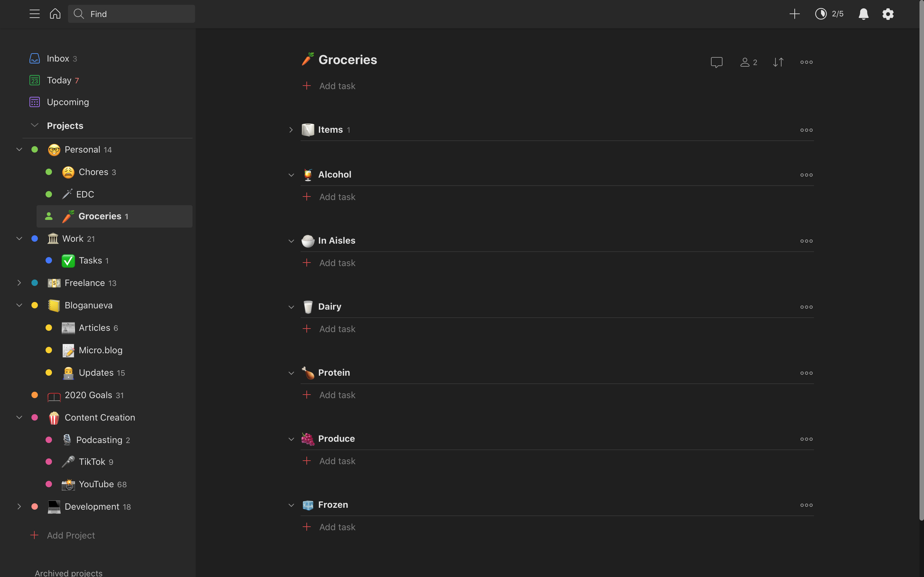Viewport: 924px width, 577px height.
Task: Click Add task under Dairy section
Action: (337, 328)
